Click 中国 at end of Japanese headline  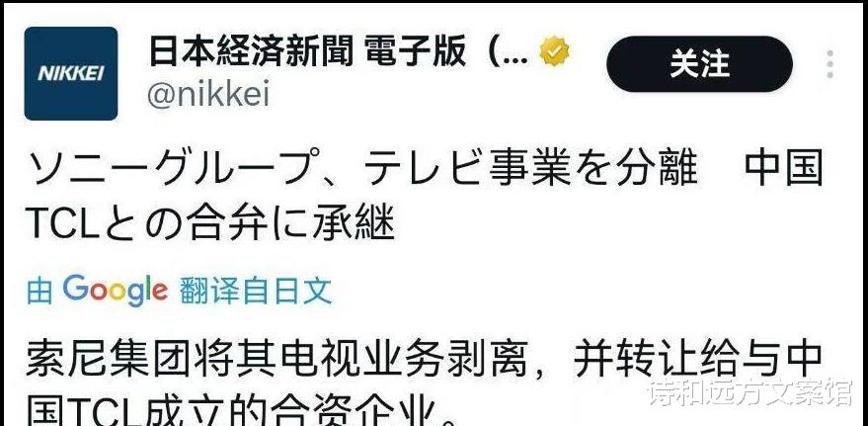pyautogui.click(x=784, y=168)
